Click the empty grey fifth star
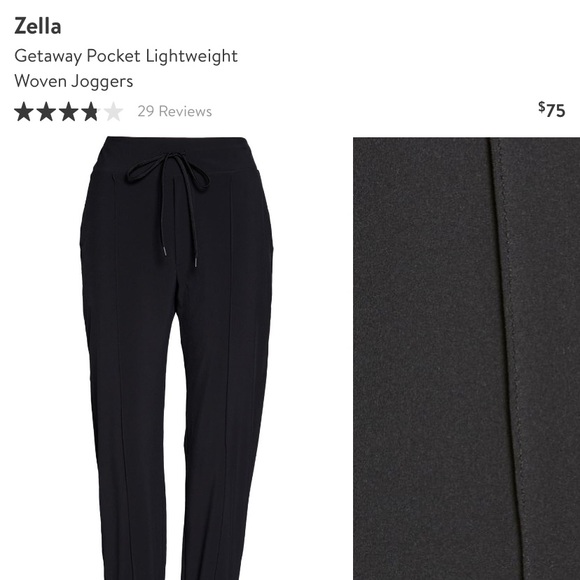This screenshot has width=580, height=580. tap(113, 111)
